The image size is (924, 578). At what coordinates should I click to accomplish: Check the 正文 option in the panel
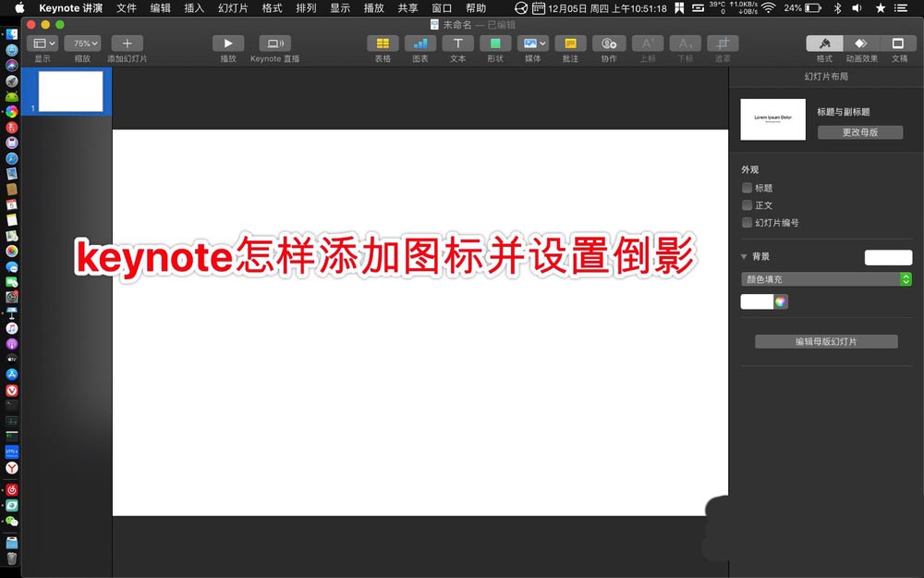click(747, 204)
